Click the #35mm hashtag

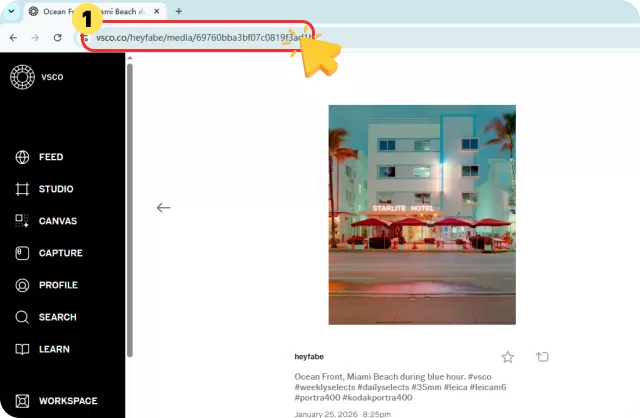[427, 387]
